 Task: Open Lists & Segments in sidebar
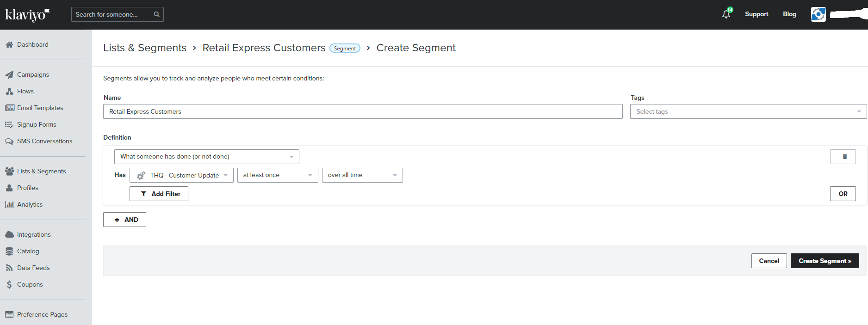point(41,171)
